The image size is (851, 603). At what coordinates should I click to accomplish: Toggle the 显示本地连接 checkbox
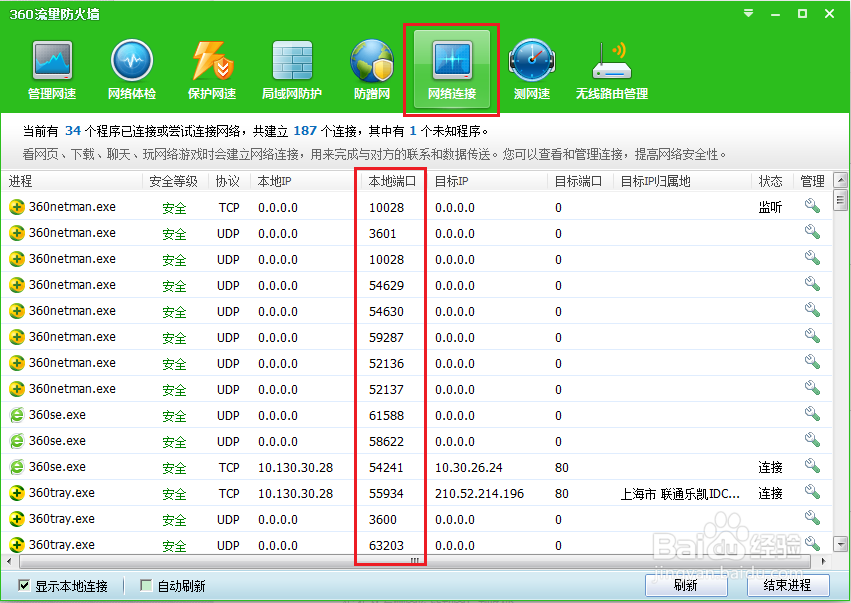tap(24, 585)
